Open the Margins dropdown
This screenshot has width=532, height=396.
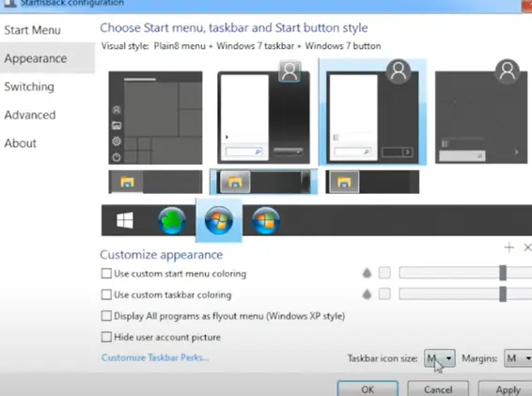point(518,358)
